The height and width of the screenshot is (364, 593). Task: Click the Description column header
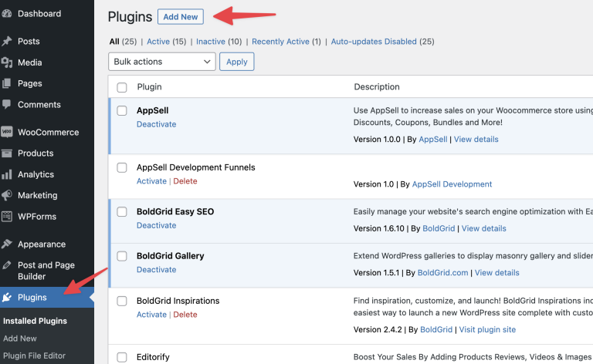(x=377, y=87)
